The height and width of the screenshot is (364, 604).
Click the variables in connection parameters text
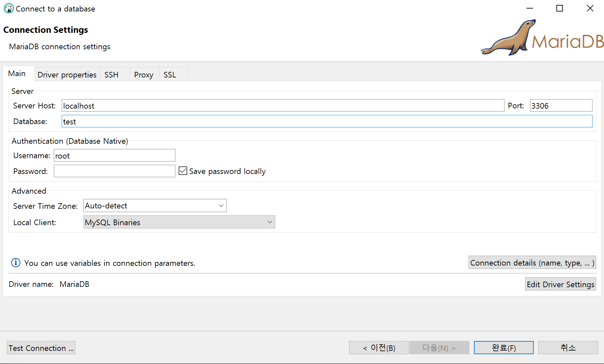click(110, 263)
